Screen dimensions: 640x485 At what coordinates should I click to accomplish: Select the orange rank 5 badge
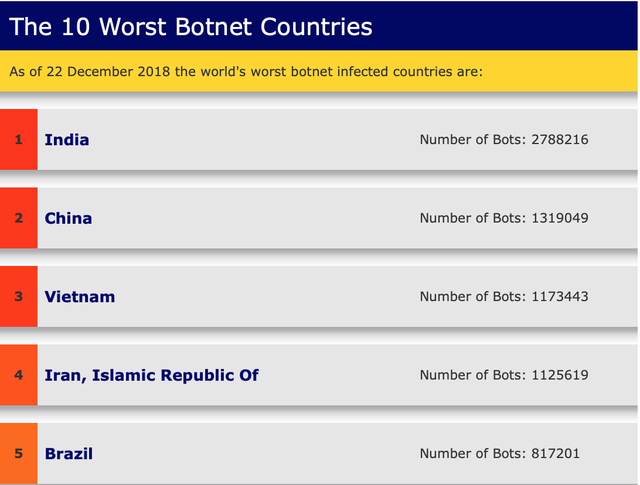[18, 453]
